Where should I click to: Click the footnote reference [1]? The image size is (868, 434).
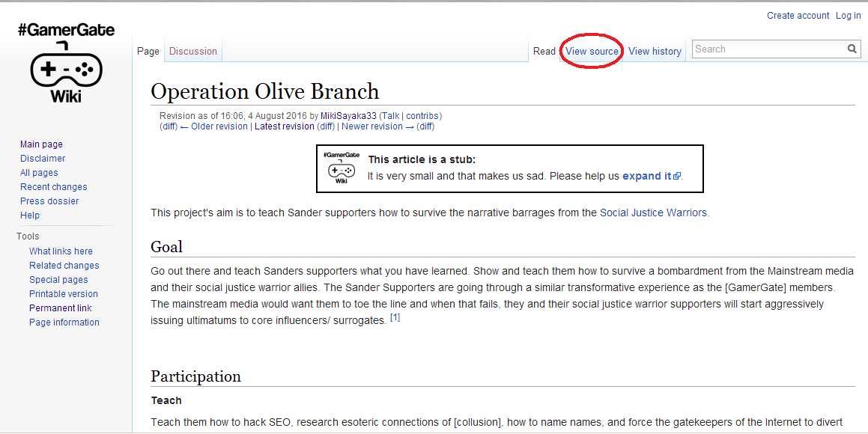[x=395, y=317]
